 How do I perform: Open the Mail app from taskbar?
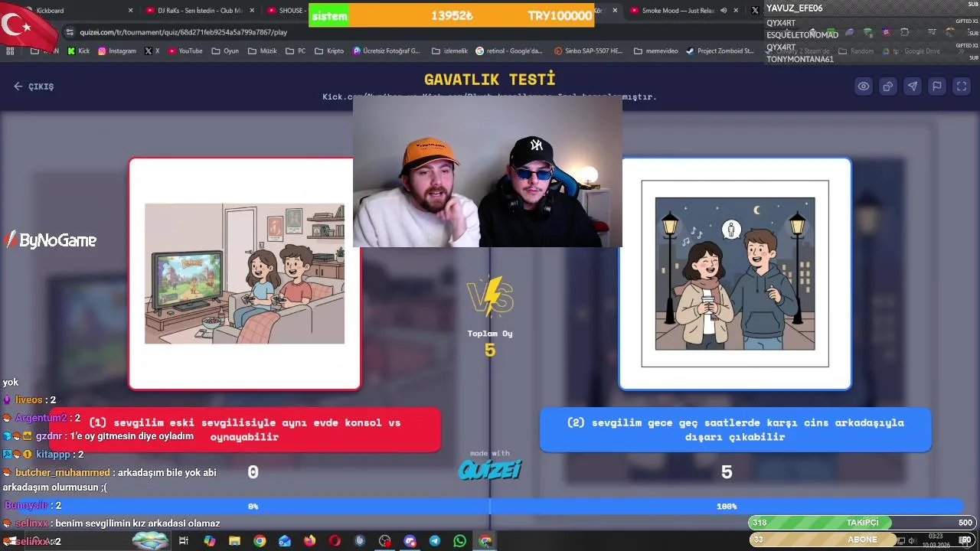(285, 541)
